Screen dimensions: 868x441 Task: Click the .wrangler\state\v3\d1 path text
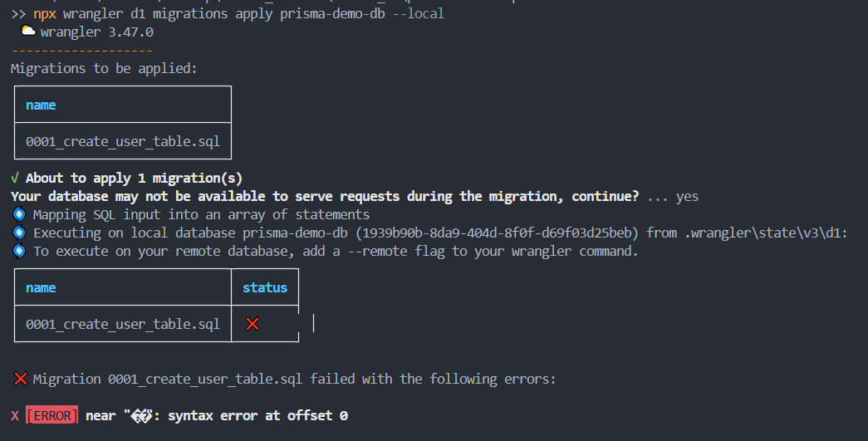[x=765, y=233]
